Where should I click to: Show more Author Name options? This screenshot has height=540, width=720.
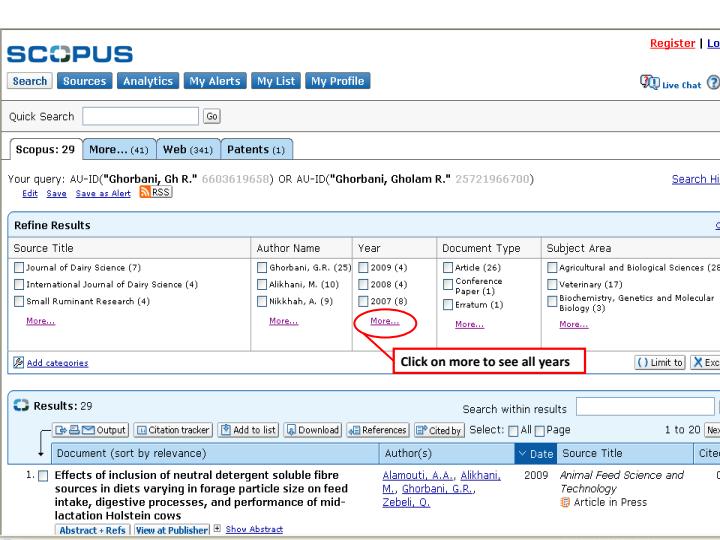[283, 321]
